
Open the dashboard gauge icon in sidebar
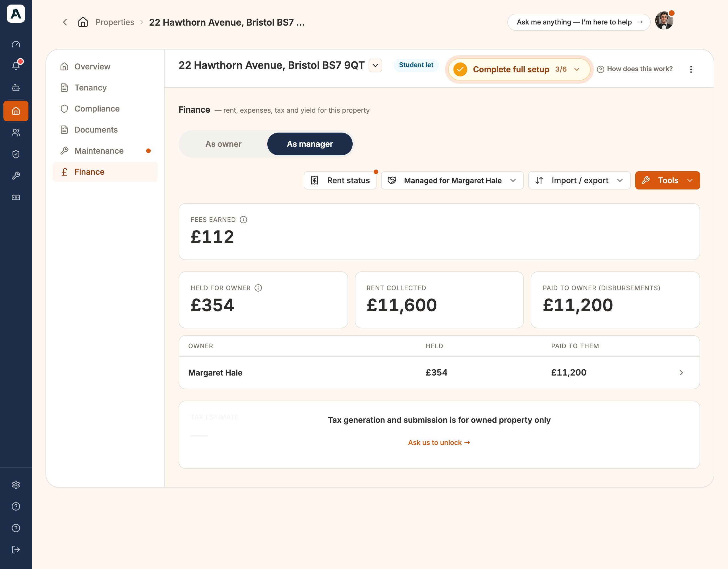pyautogui.click(x=16, y=44)
